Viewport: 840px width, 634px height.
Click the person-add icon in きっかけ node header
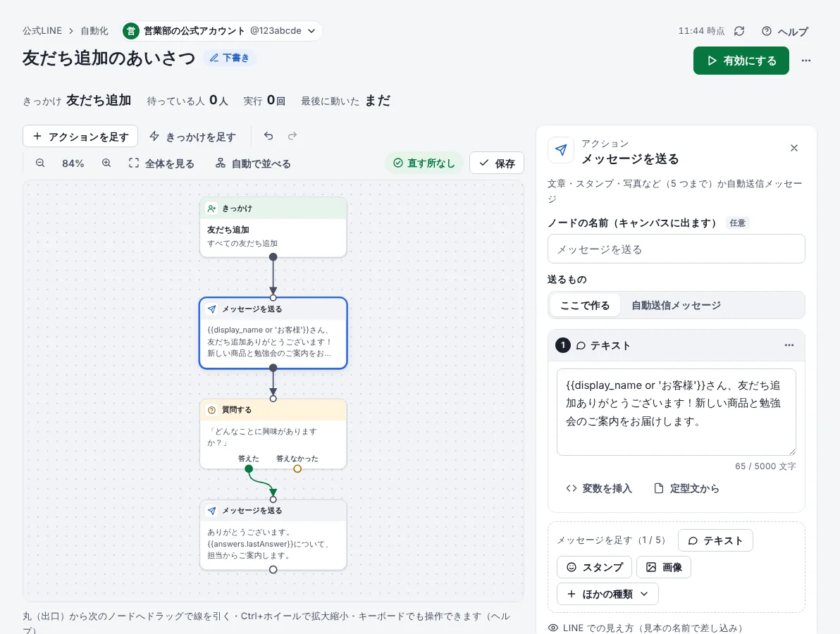[211, 209]
